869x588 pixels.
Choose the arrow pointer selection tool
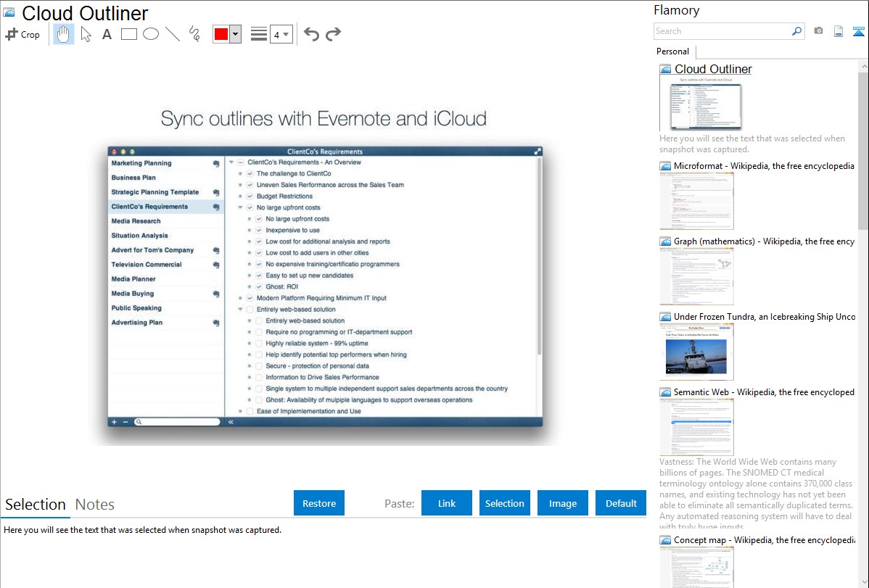tap(86, 34)
